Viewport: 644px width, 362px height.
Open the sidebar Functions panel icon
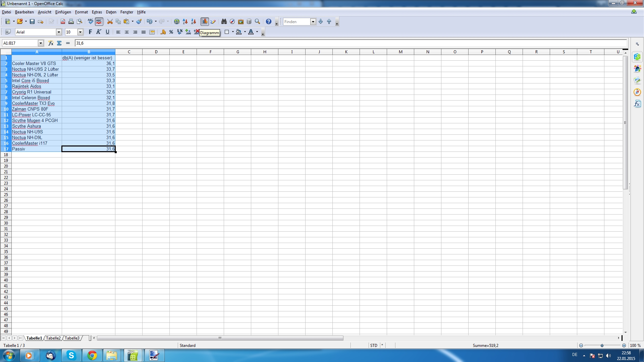637,104
